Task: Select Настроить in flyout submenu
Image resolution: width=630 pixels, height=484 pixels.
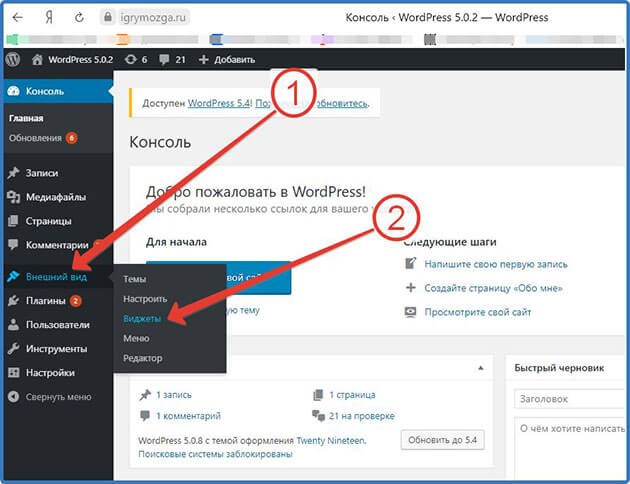Action: click(145, 299)
